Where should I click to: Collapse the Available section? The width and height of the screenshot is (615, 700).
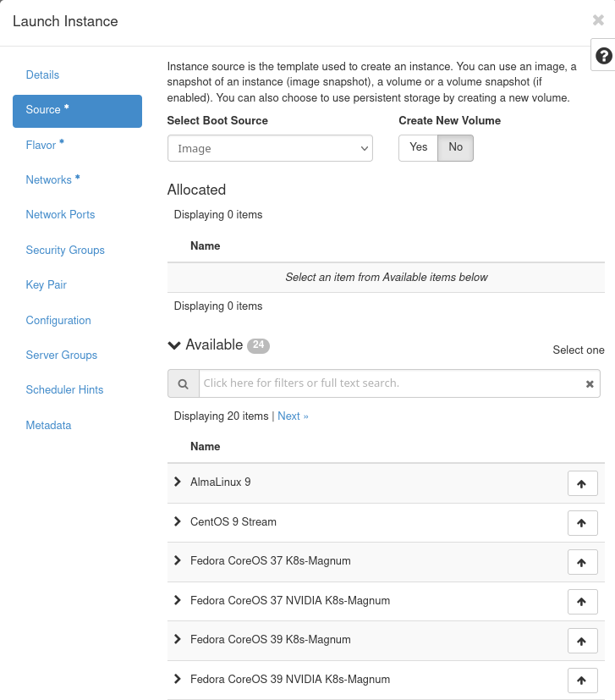click(175, 345)
